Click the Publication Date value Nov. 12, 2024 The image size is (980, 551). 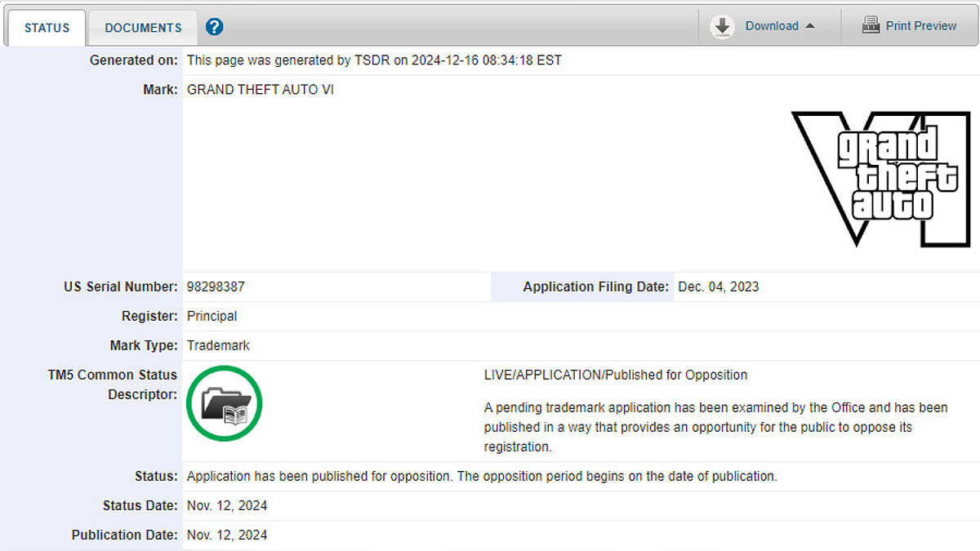pos(227,535)
